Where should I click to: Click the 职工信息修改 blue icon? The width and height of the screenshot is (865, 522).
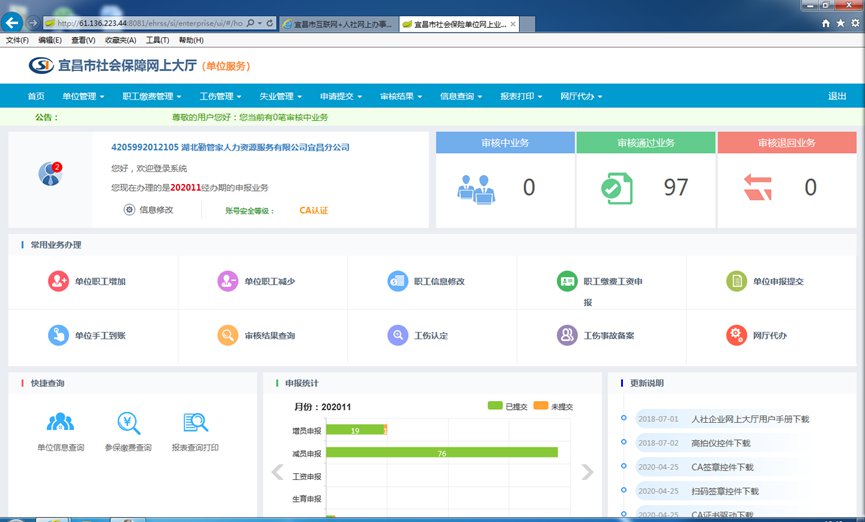(x=397, y=282)
